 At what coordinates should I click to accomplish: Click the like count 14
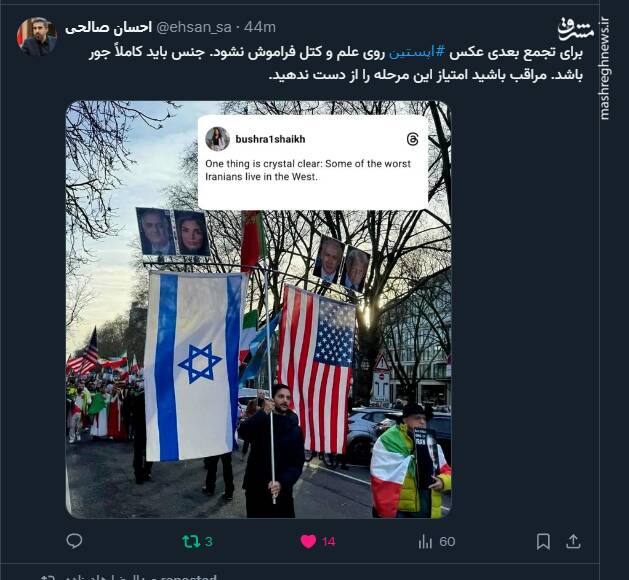(328, 542)
